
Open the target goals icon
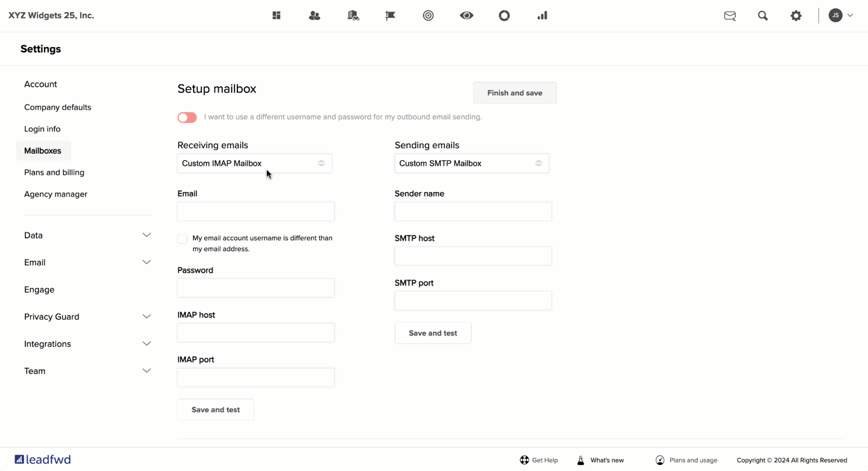pyautogui.click(x=428, y=15)
